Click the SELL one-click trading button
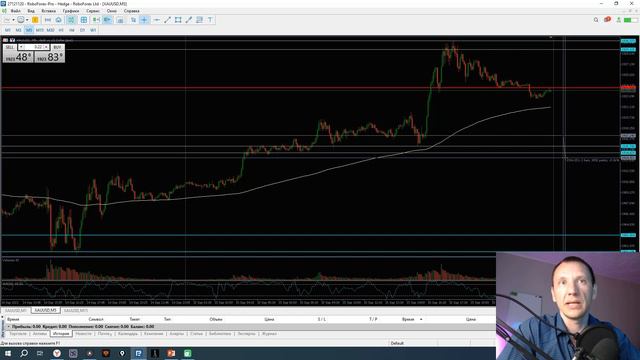640x360 pixels. (10, 47)
